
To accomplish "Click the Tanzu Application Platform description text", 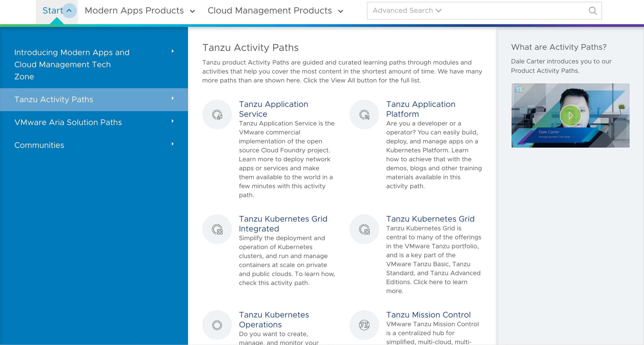I will point(434,155).
